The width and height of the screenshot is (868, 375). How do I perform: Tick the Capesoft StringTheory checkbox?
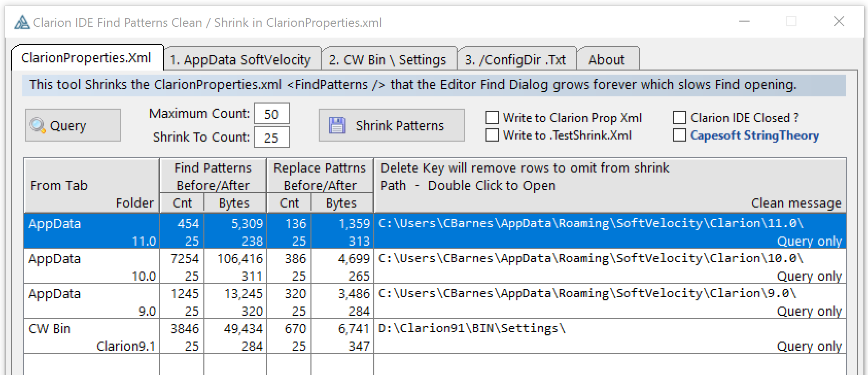[x=680, y=135]
